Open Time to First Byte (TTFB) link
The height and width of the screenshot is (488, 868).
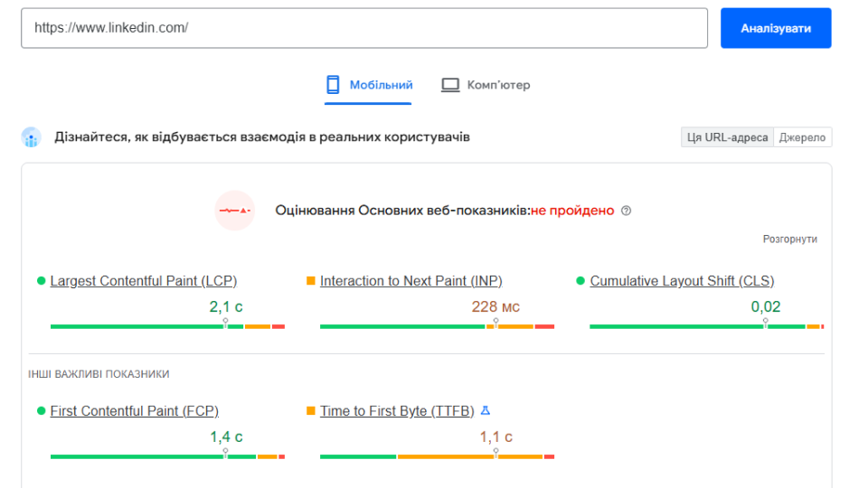coord(397,411)
